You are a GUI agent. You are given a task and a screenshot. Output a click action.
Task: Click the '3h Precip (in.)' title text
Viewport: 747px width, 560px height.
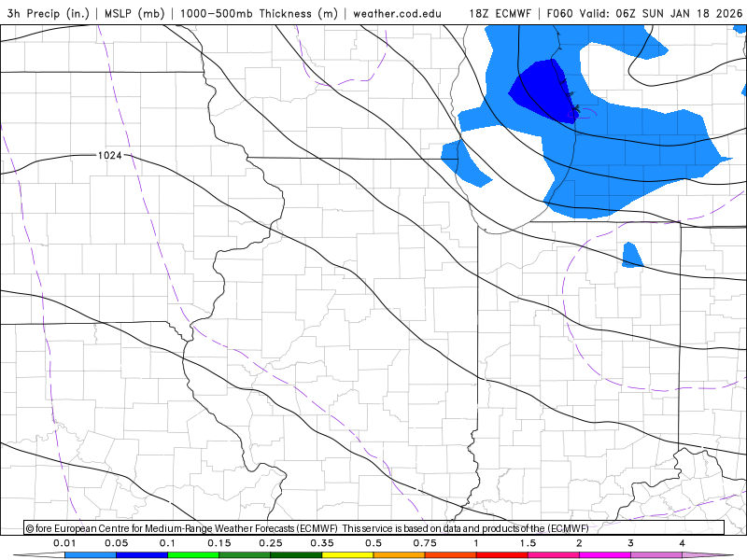click(x=49, y=13)
